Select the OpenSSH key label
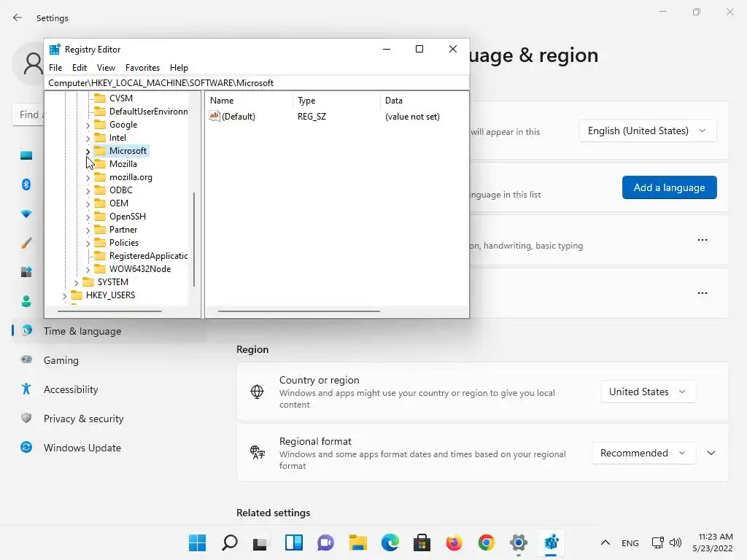This screenshot has width=747, height=560. [x=127, y=216]
